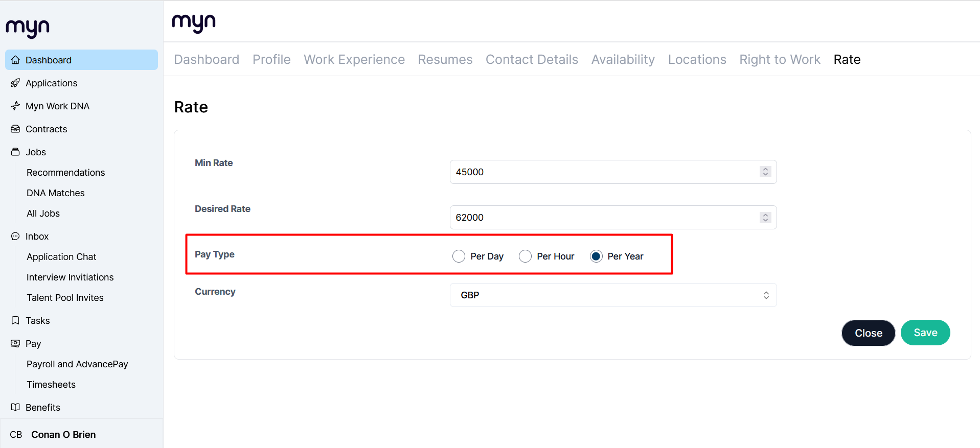Viewport: 980px width, 448px height.
Task: Click the Close button
Action: point(869,333)
